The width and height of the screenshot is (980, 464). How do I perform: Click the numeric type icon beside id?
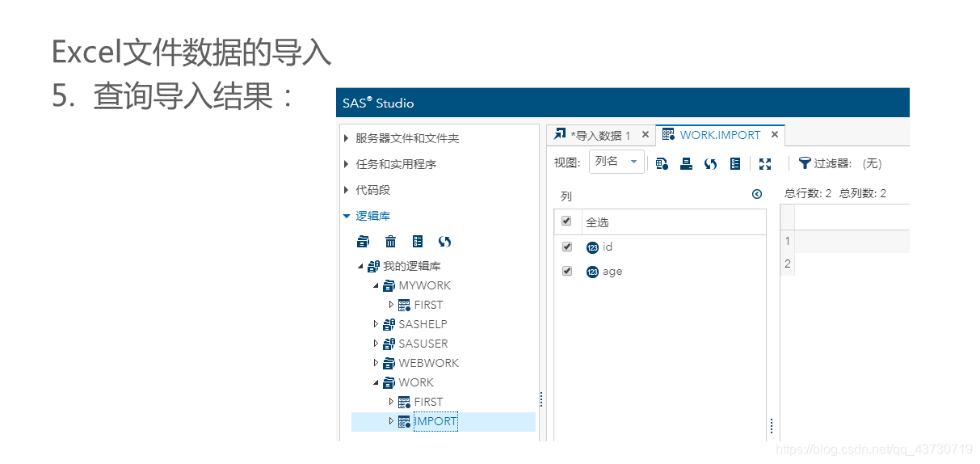click(x=592, y=247)
